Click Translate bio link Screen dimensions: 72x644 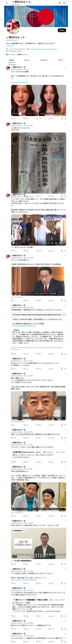point(10,46)
